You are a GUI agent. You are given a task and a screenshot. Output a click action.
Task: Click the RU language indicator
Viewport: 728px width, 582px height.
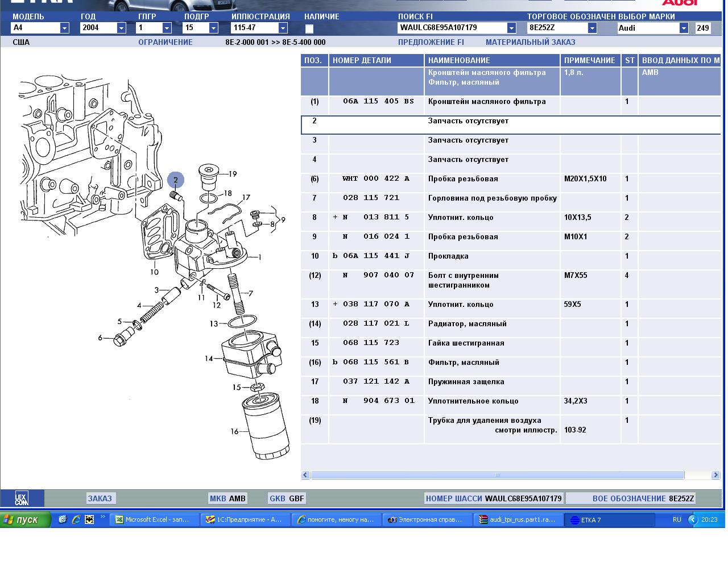point(677,519)
